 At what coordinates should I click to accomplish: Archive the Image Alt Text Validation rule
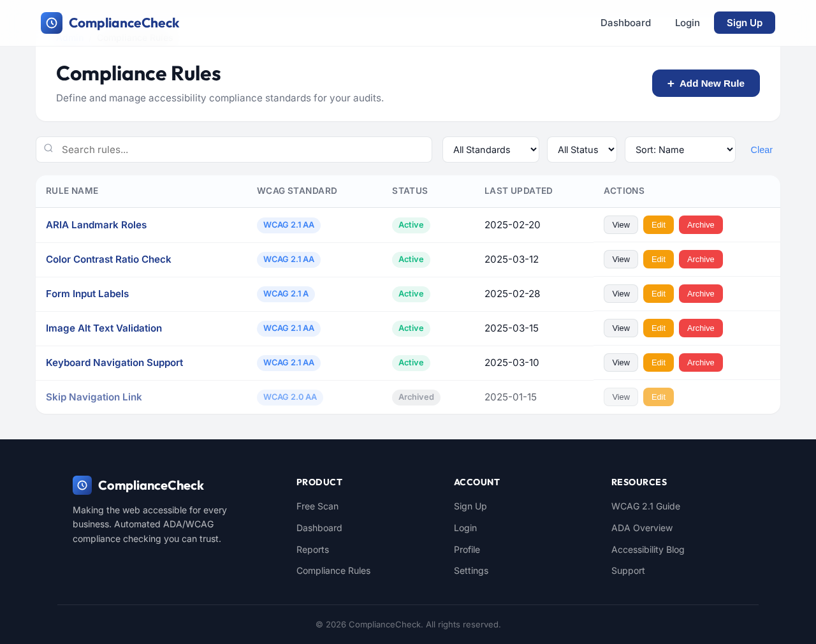701,328
